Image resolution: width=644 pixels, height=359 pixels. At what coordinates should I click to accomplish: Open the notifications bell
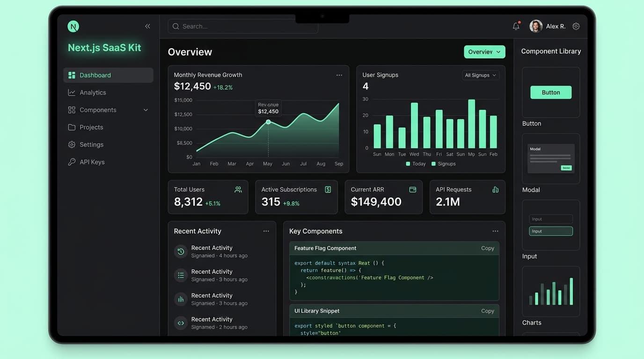(516, 26)
